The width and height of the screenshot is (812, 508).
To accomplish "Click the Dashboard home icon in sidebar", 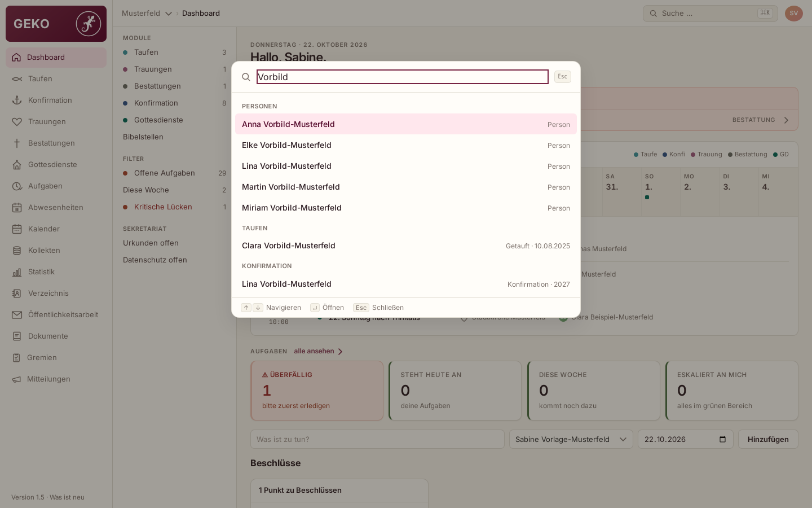I will (16, 57).
